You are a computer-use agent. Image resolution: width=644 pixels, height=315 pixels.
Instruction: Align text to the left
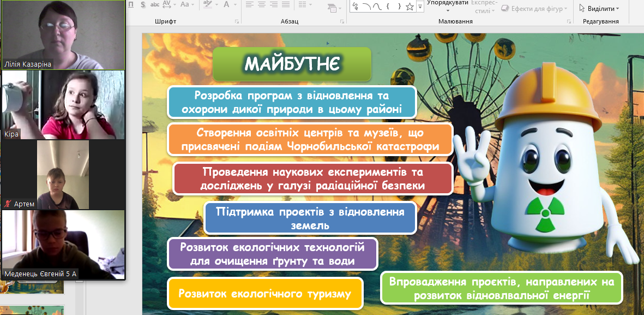click(x=249, y=4)
